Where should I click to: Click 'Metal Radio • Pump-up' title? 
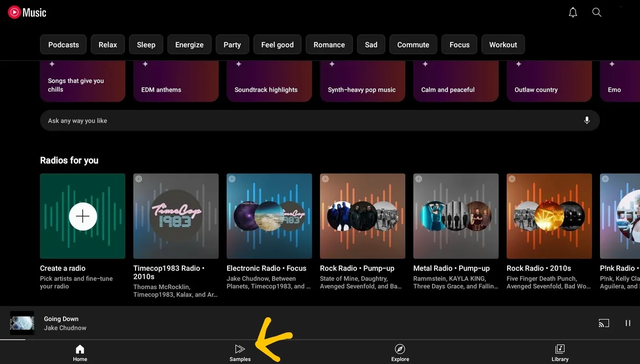click(451, 268)
